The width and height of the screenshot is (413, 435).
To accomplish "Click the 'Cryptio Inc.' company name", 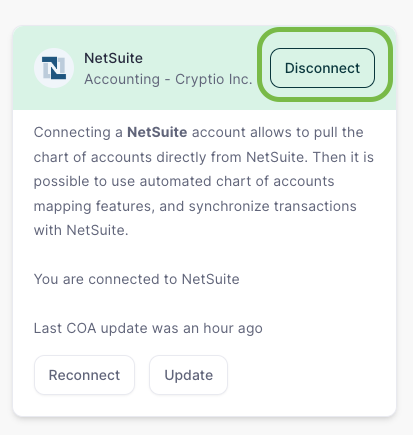I will point(214,79).
